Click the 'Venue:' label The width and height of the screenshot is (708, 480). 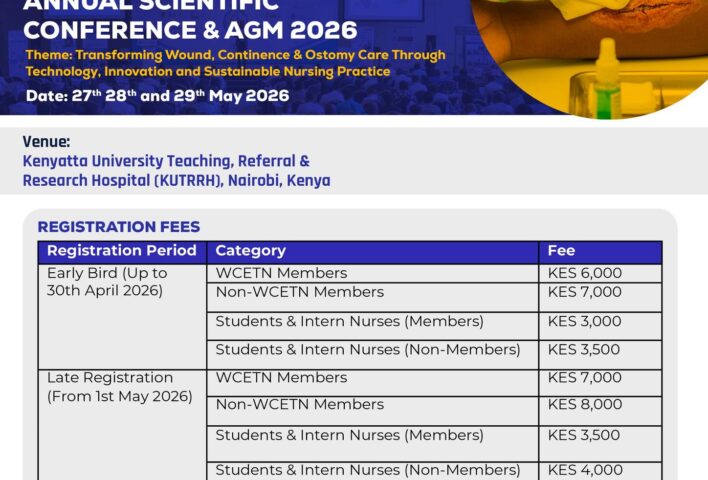coord(46,142)
